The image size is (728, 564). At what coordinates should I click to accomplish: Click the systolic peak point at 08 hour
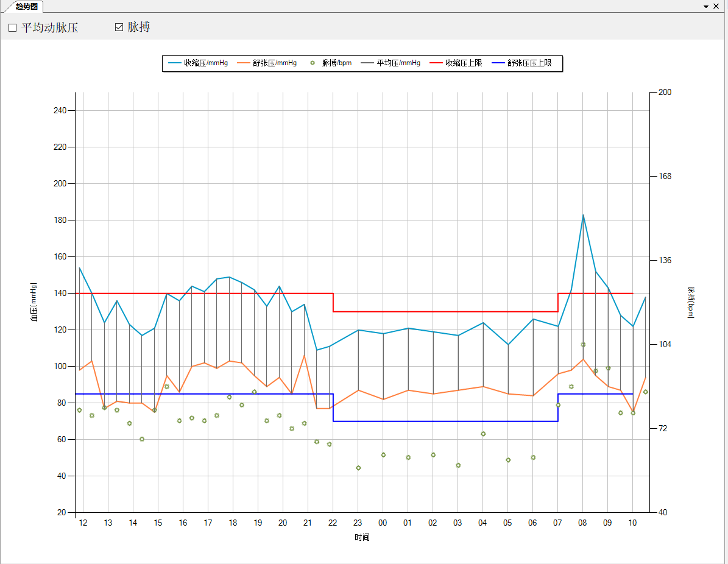tap(583, 215)
